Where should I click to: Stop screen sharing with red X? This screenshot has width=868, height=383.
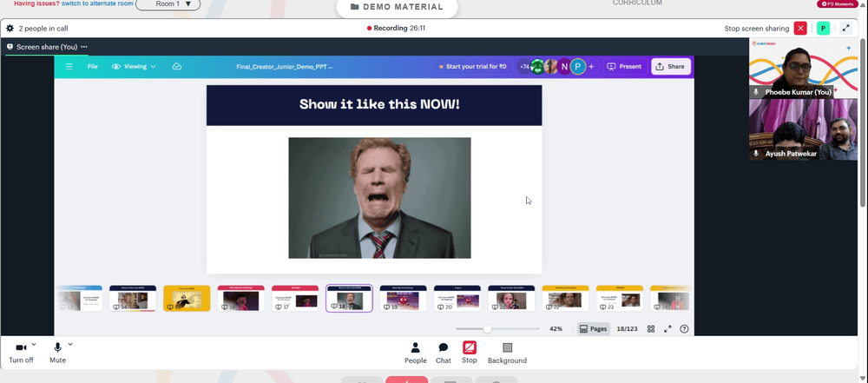point(800,29)
